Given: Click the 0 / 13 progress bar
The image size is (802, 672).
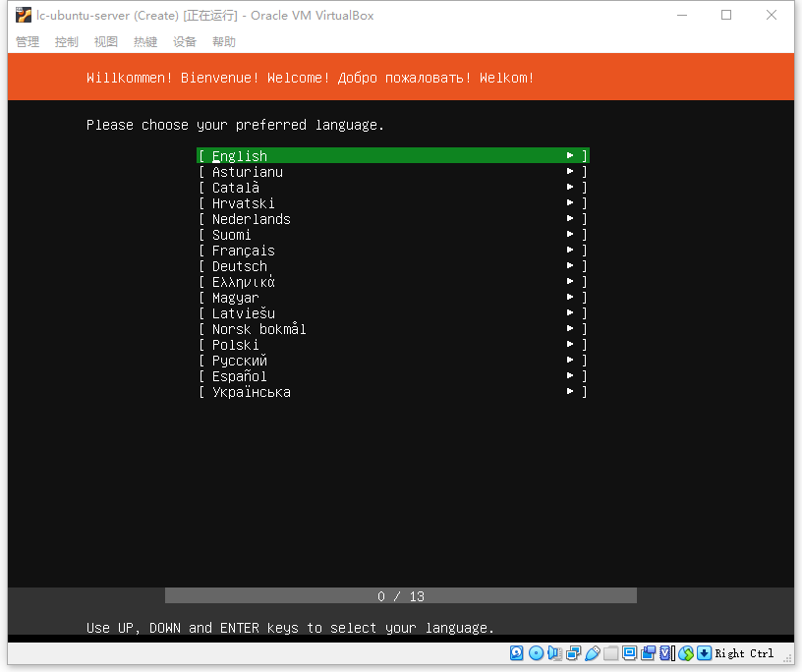Looking at the screenshot, I should tap(400, 595).
